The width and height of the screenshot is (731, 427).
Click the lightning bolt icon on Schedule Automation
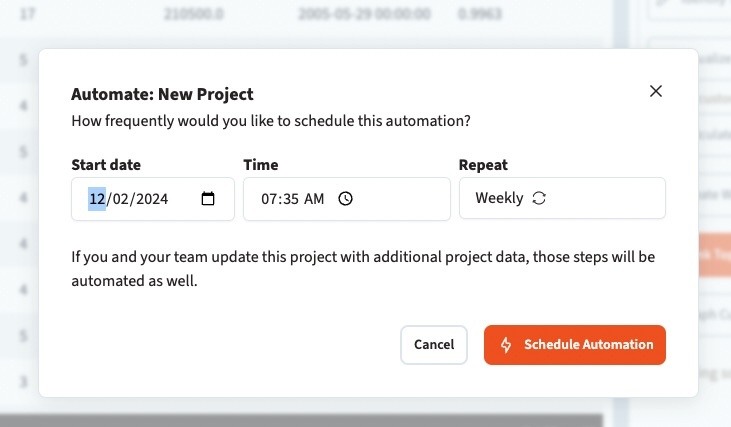point(506,344)
